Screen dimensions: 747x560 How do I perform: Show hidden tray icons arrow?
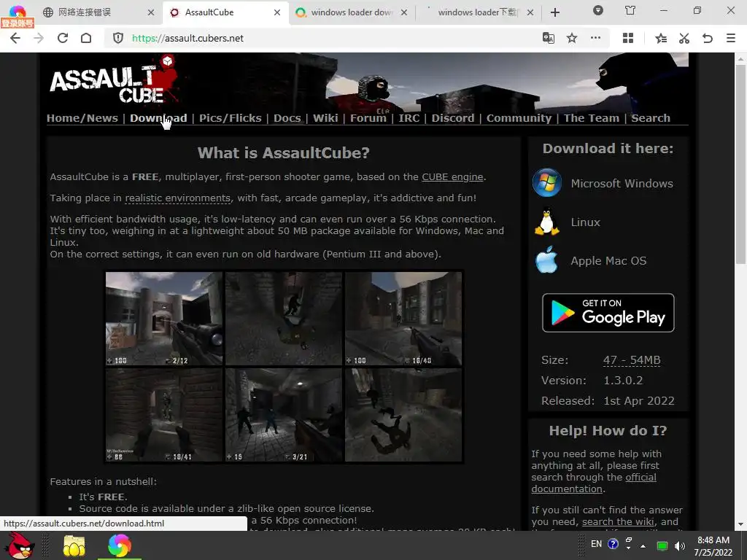point(643,546)
